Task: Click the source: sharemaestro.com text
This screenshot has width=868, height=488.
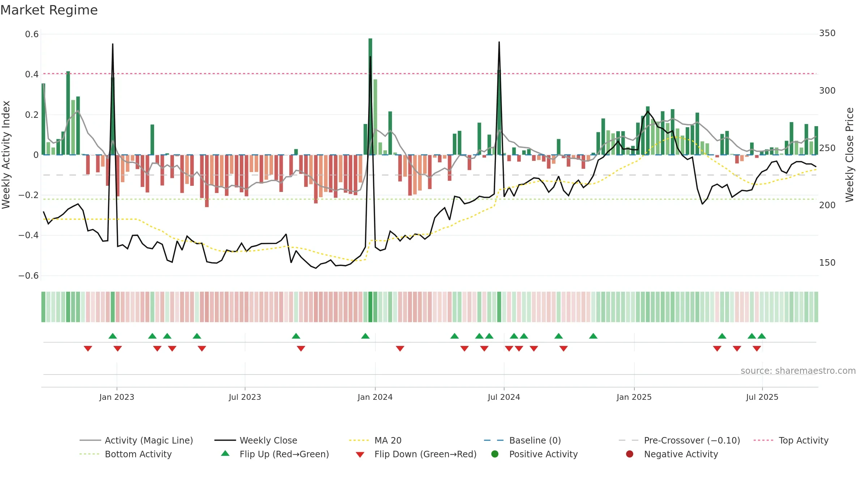Action: click(x=798, y=371)
